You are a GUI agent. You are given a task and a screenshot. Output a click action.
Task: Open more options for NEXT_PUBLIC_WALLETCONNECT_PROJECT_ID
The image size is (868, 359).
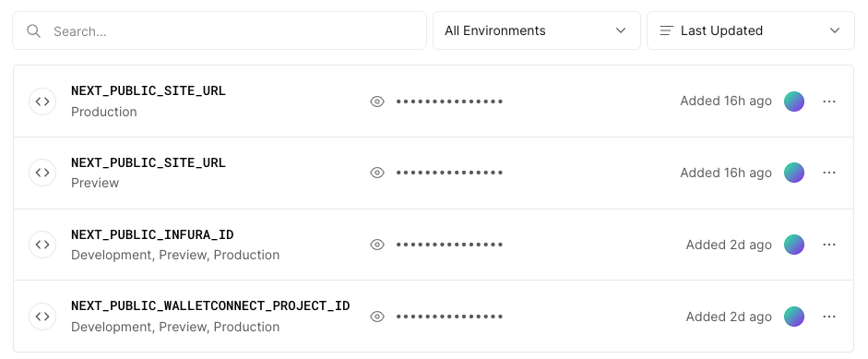[x=828, y=317]
